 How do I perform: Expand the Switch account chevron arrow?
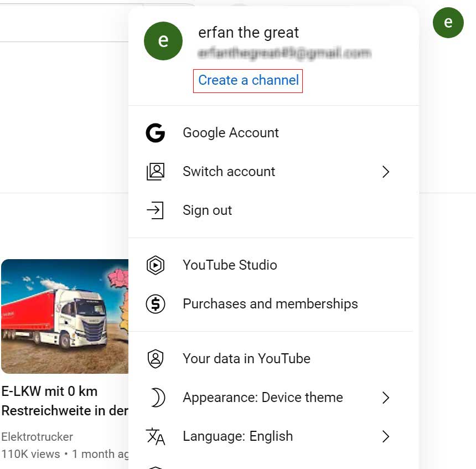point(386,172)
